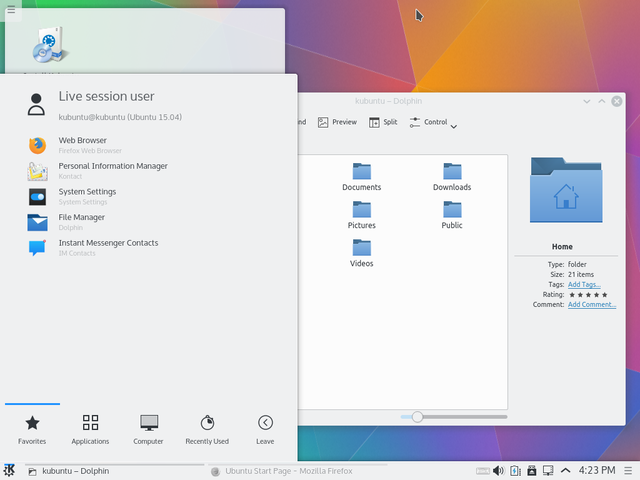Set rating using the fifth star

[604, 295]
